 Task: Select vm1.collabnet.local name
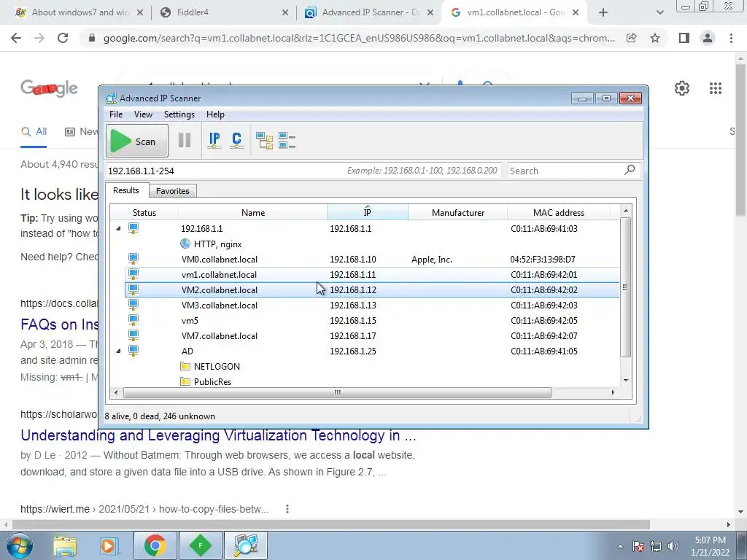(x=219, y=275)
